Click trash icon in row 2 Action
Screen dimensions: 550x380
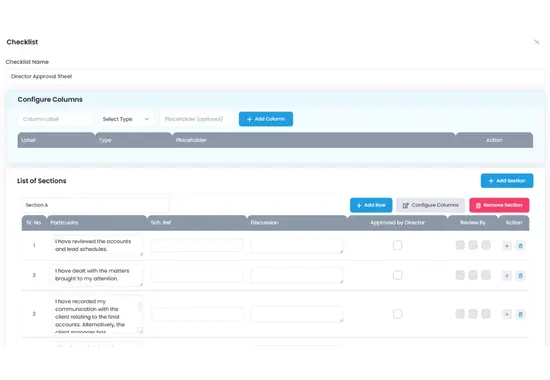521,275
